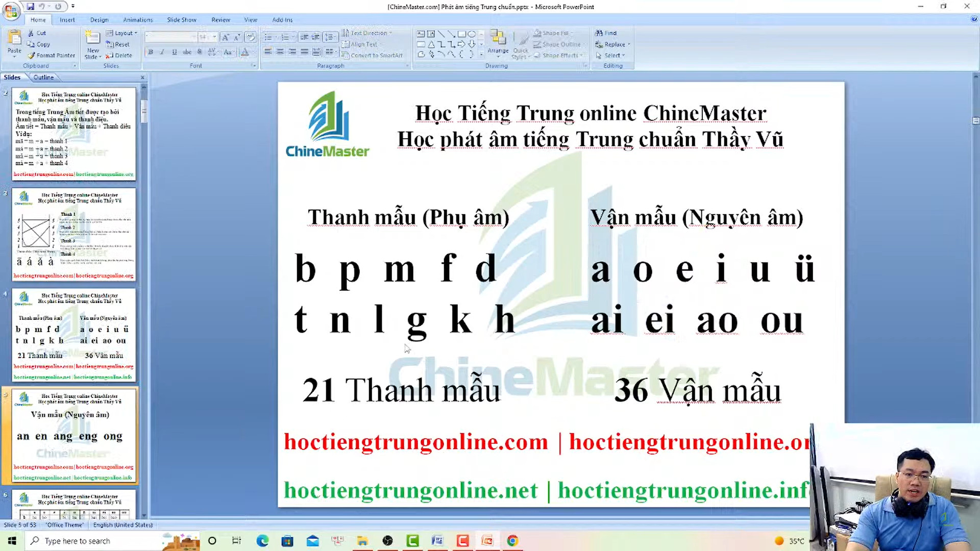Image resolution: width=980 pixels, height=551 pixels.
Task: Select slide 4 thumbnail in the panel
Action: coord(74,335)
